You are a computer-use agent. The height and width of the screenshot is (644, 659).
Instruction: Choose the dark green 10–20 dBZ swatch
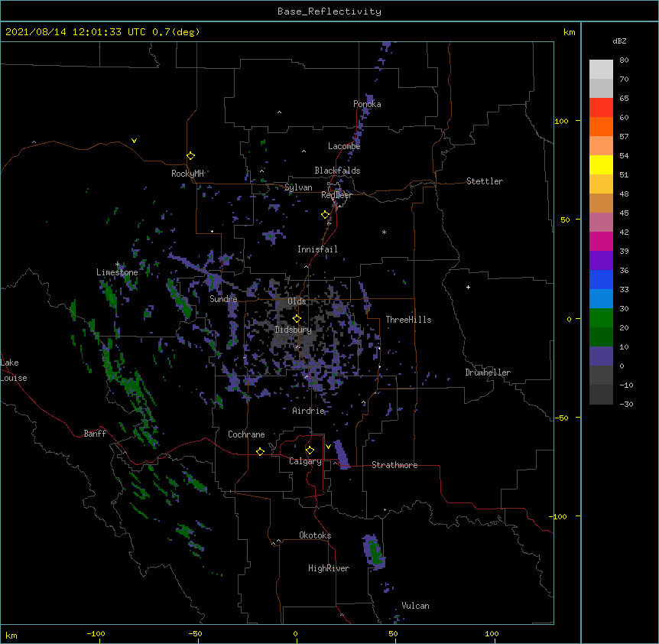click(601, 337)
